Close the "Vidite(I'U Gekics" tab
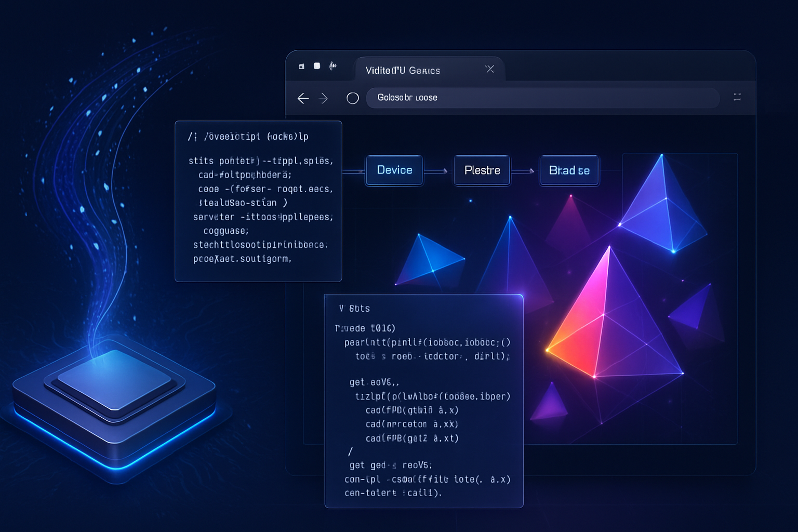The height and width of the screenshot is (532, 798). click(x=489, y=69)
